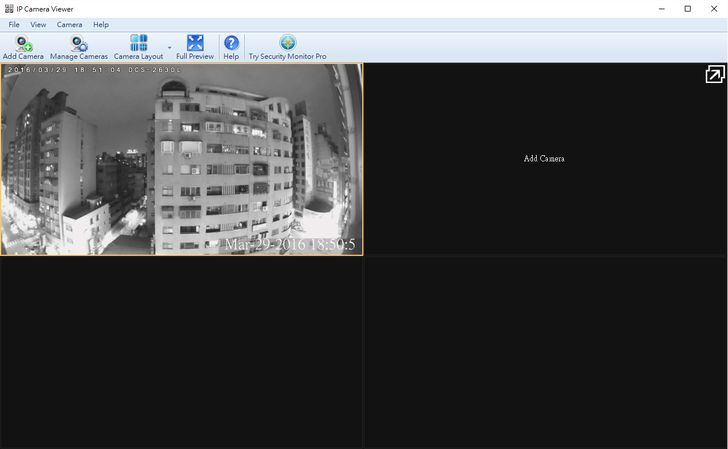Click the Add Camera text in the empty pane
This screenshot has width=728, height=449.
(x=544, y=159)
